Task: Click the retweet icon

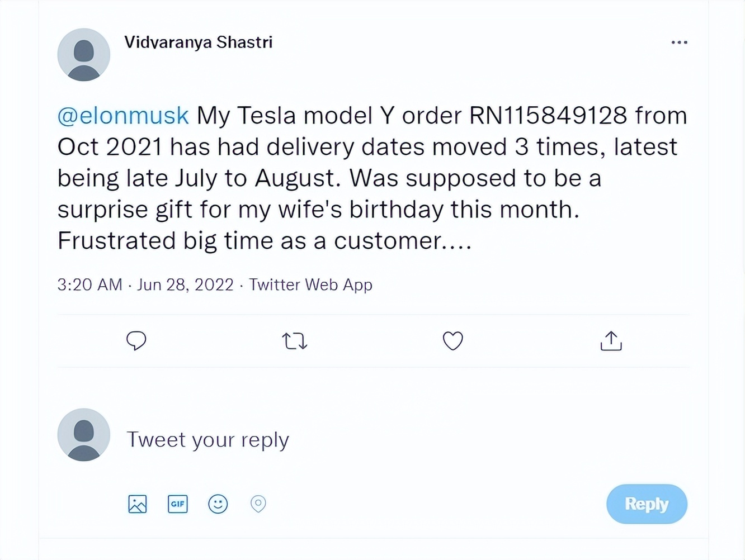Action: click(294, 341)
